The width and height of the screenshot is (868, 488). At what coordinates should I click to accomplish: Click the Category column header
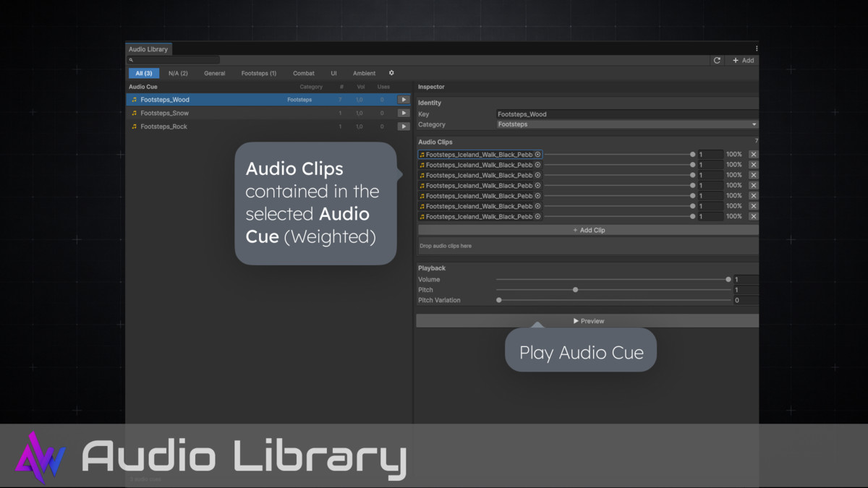311,87
